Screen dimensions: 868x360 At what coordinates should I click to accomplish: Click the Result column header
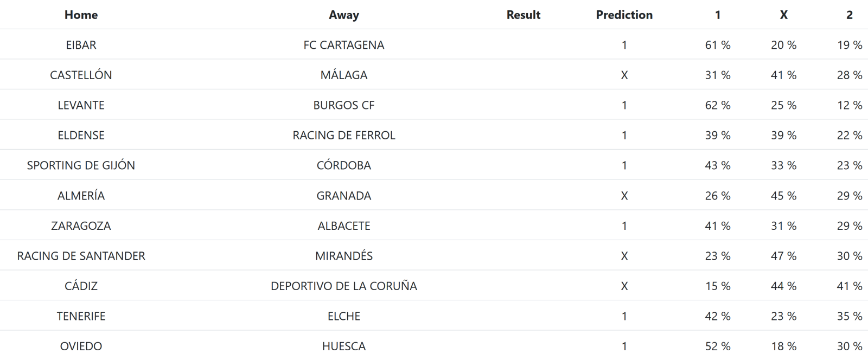[x=523, y=15]
